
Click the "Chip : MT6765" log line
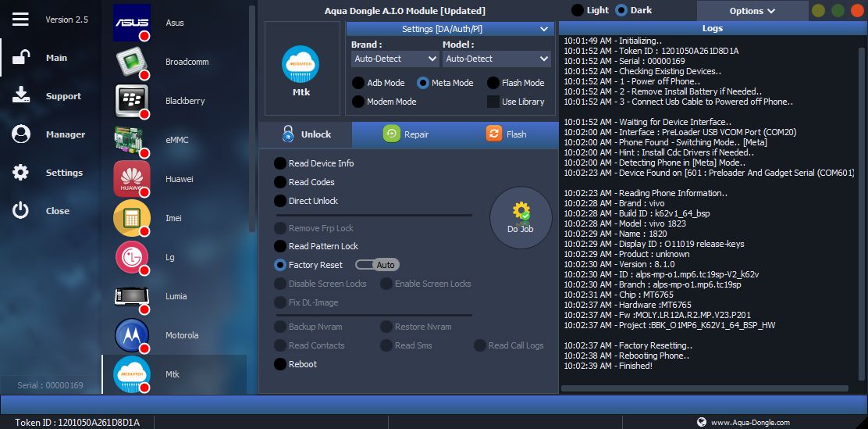coord(619,295)
